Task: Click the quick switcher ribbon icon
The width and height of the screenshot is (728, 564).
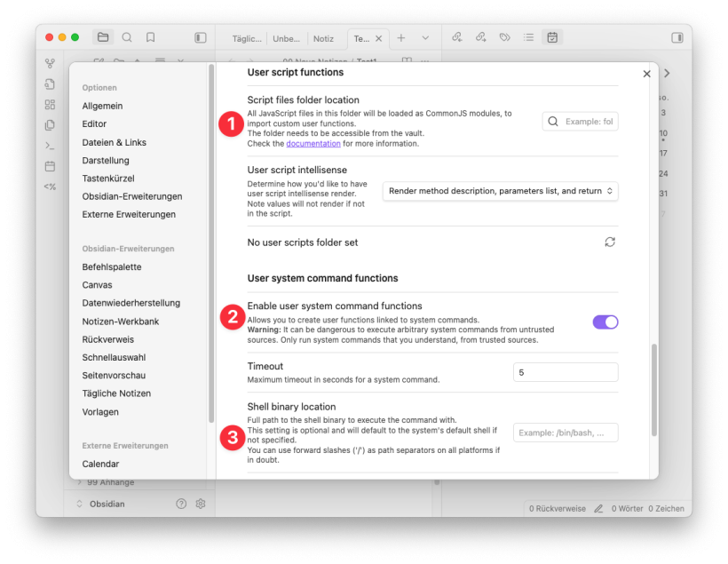Action: (50, 84)
